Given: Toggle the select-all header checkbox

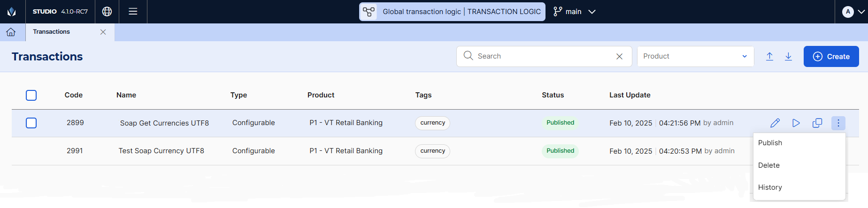Looking at the screenshot, I should pos(31,95).
